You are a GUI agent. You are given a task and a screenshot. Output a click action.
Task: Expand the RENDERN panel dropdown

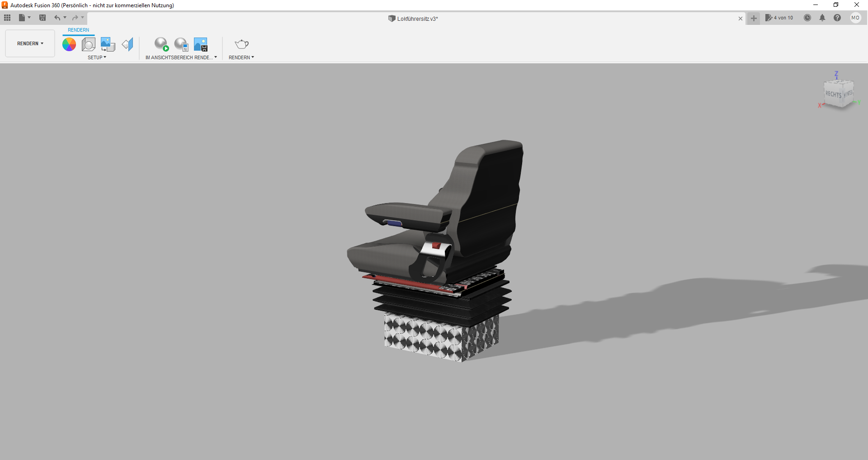pos(241,57)
